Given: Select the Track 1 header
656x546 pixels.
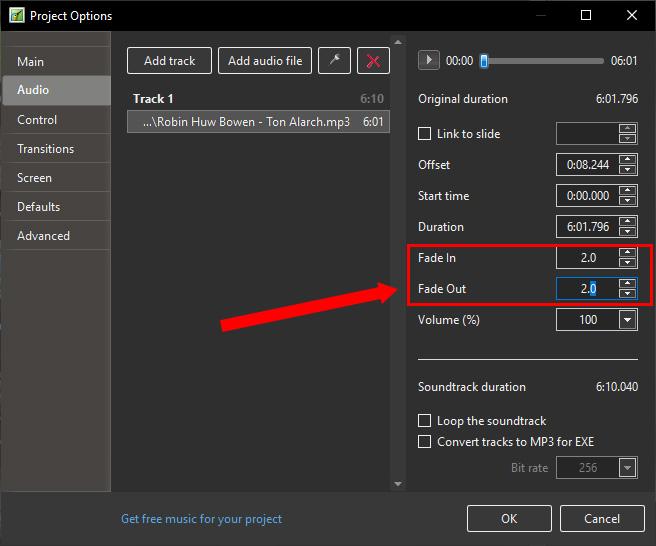Looking at the screenshot, I should [x=259, y=99].
